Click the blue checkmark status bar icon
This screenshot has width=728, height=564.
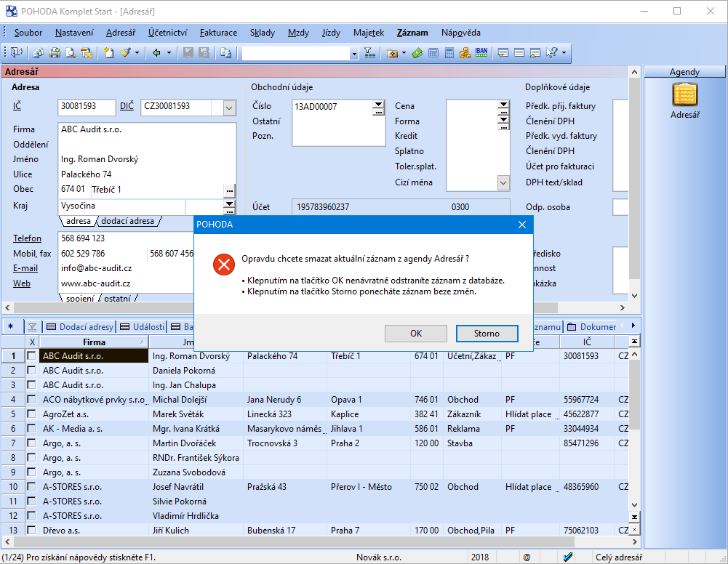click(567, 557)
